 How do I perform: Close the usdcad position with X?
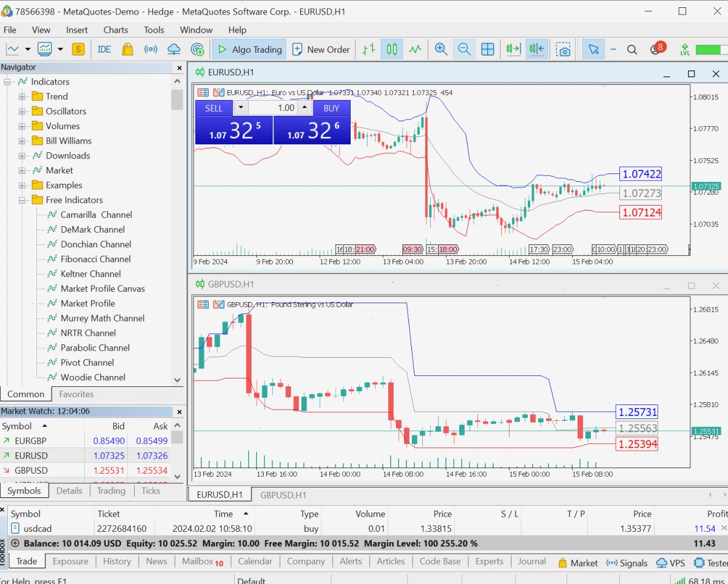pyautogui.click(x=724, y=529)
